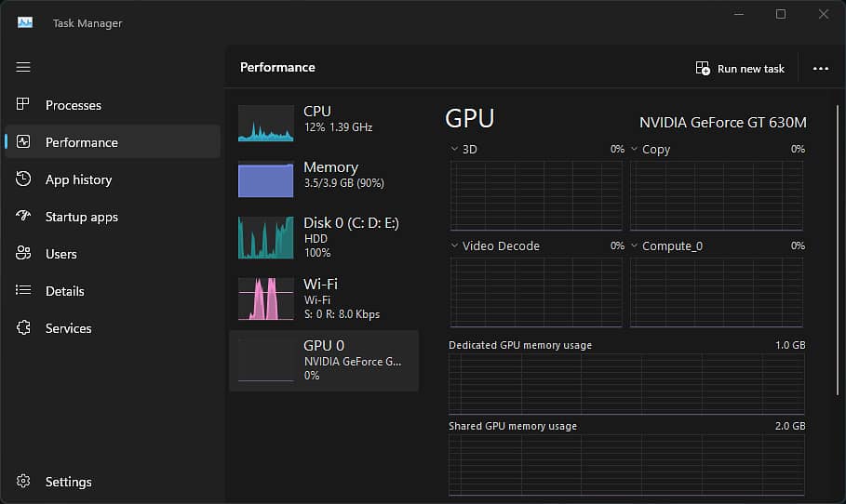846x504 pixels.
Task: Open the Settings gear icon
Action: click(24, 482)
